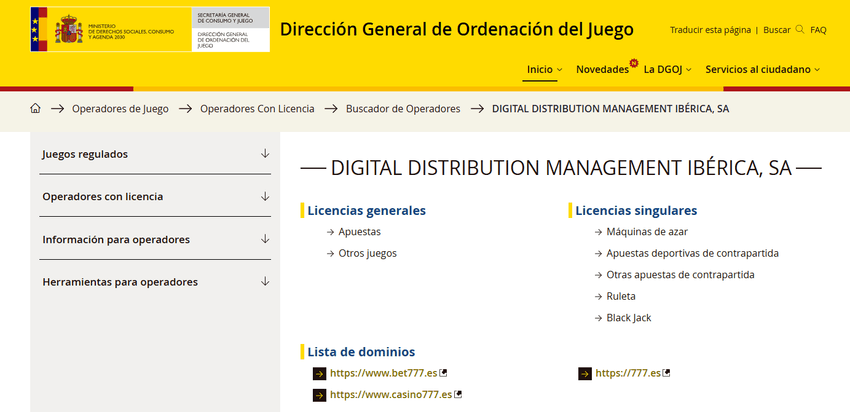The height and width of the screenshot is (412, 850).
Task: Visit https://777.es domain link
Action: 628,373
